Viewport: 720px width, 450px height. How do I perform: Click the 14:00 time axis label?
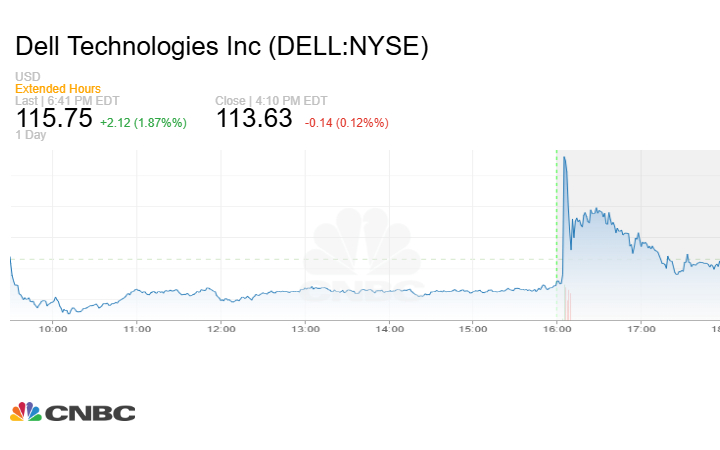[x=389, y=329]
